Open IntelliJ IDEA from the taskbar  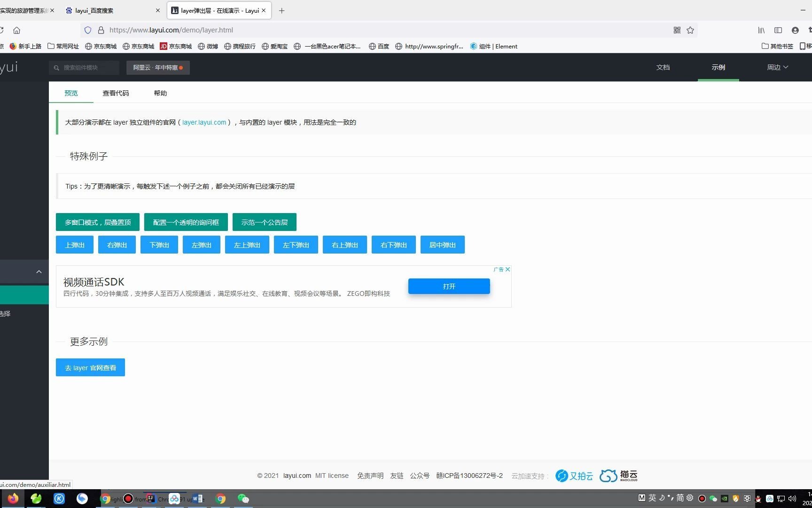150,499
